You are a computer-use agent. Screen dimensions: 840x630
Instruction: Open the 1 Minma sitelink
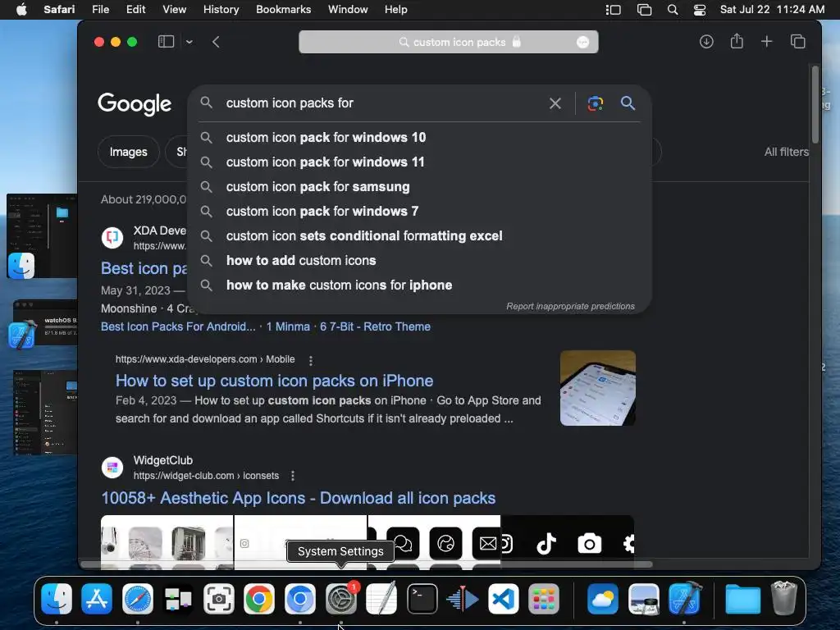pos(288,326)
